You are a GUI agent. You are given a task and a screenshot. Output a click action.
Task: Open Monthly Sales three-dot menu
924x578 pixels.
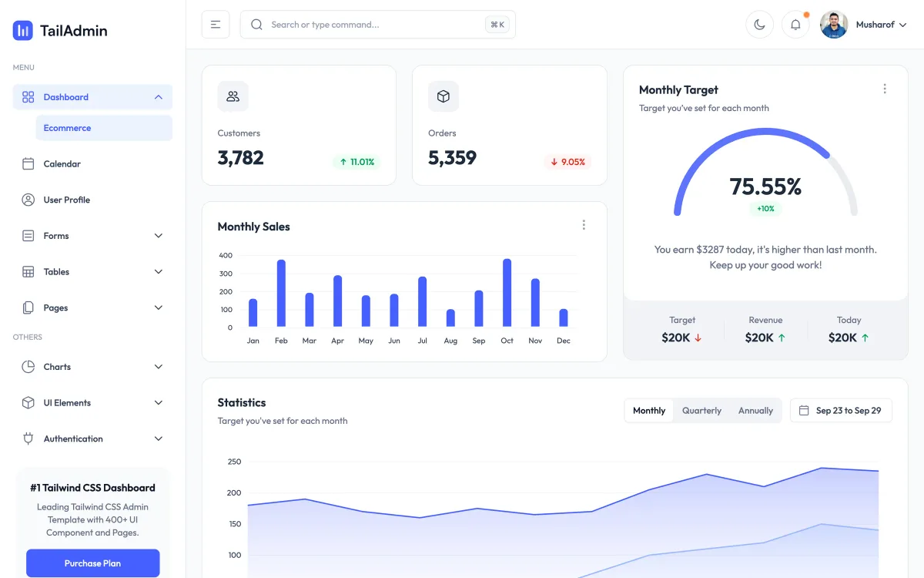tap(584, 225)
